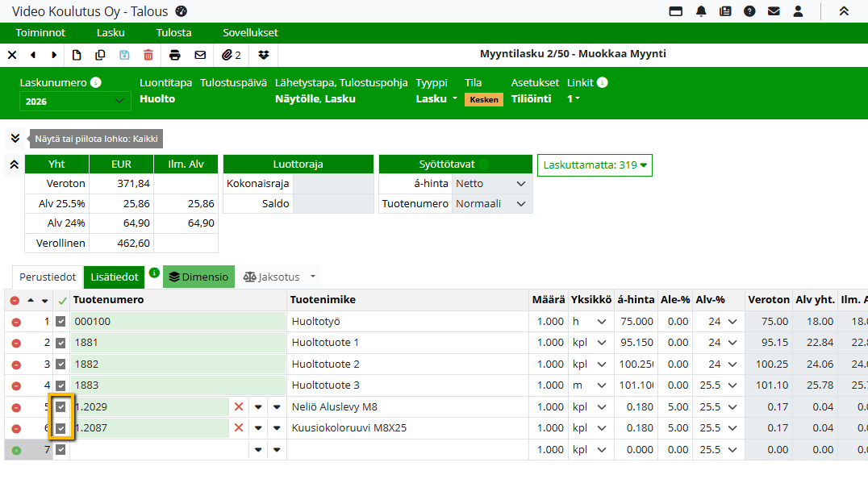Viewport: 868px width, 479px height.
Task: Click the Dimensio button
Action: coord(198,277)
